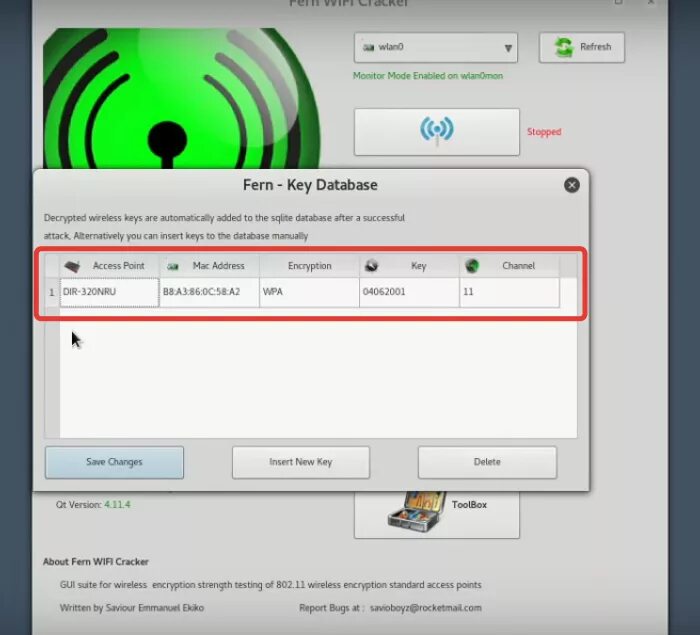This screenshot has height=635, width=700.
Task: Click the network card icon beside Mac Address
Action: tap(172, 267)
